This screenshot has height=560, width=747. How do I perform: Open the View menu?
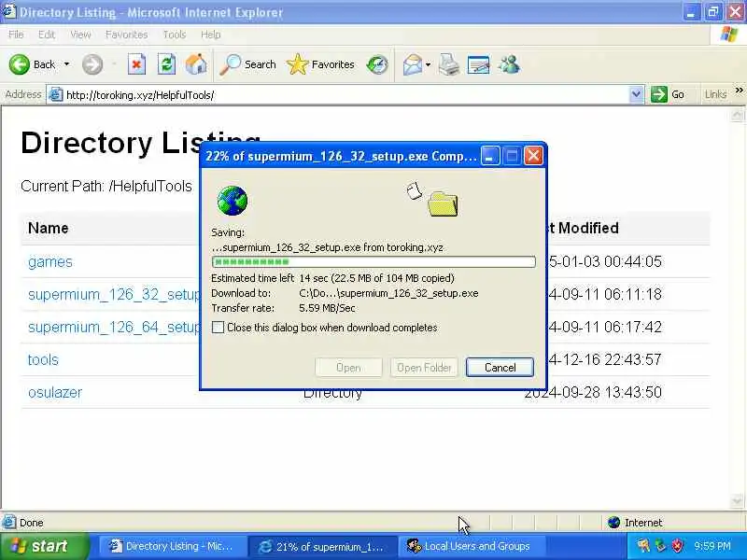pos(80,35)
